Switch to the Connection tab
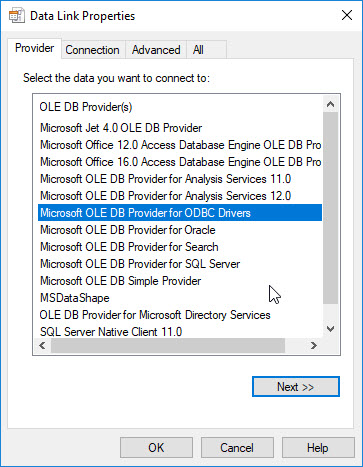 92,50
